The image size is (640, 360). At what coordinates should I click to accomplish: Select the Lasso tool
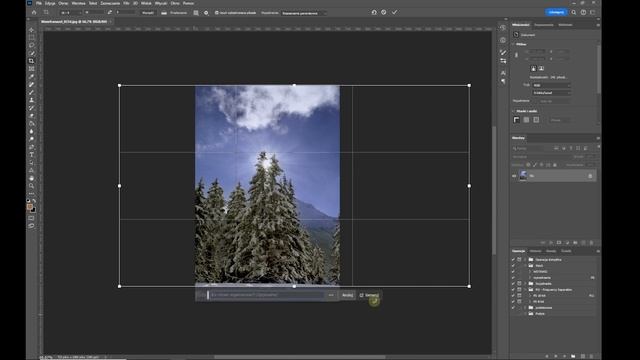31,45
